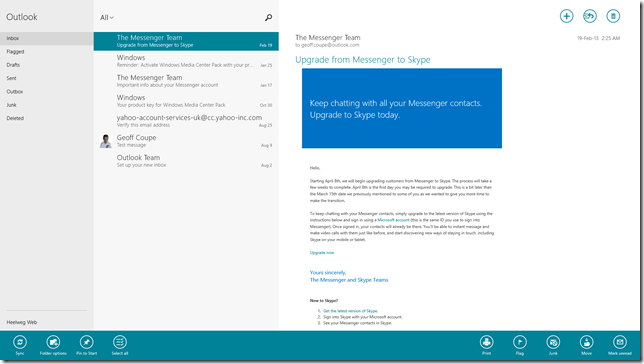Open yahoo-account-services email Verify this email
This screenshot has height=364, width=644.
coord(186,121)
